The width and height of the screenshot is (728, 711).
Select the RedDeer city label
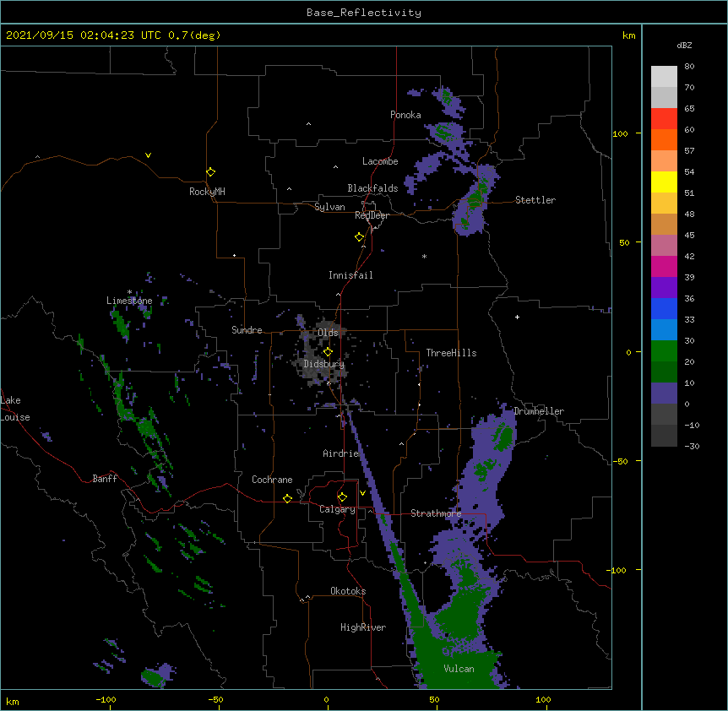coord(372,215)
